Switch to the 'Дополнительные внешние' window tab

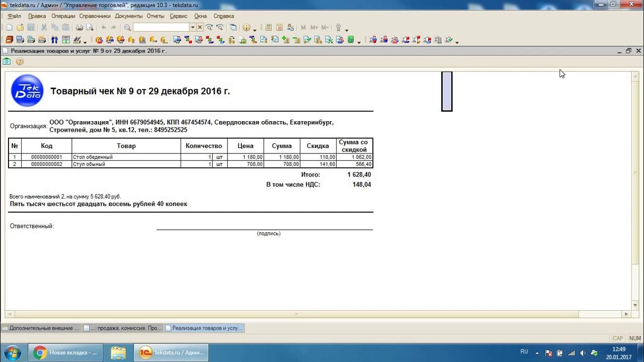[x=40, y=328]
